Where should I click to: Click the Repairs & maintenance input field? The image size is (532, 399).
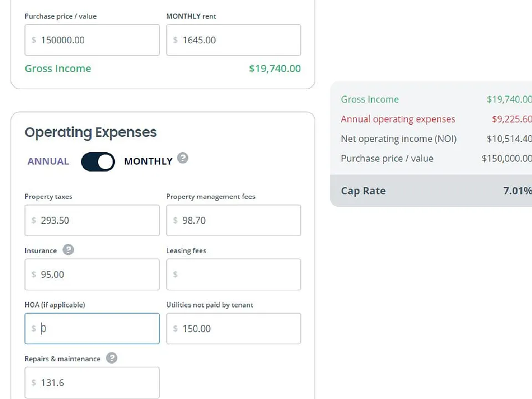92,382
